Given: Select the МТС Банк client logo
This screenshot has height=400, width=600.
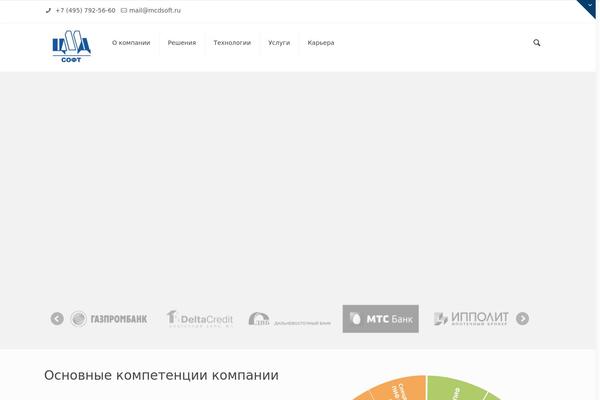Looking at the screenshot, I should pyautogui.click(x=381, y=319).
